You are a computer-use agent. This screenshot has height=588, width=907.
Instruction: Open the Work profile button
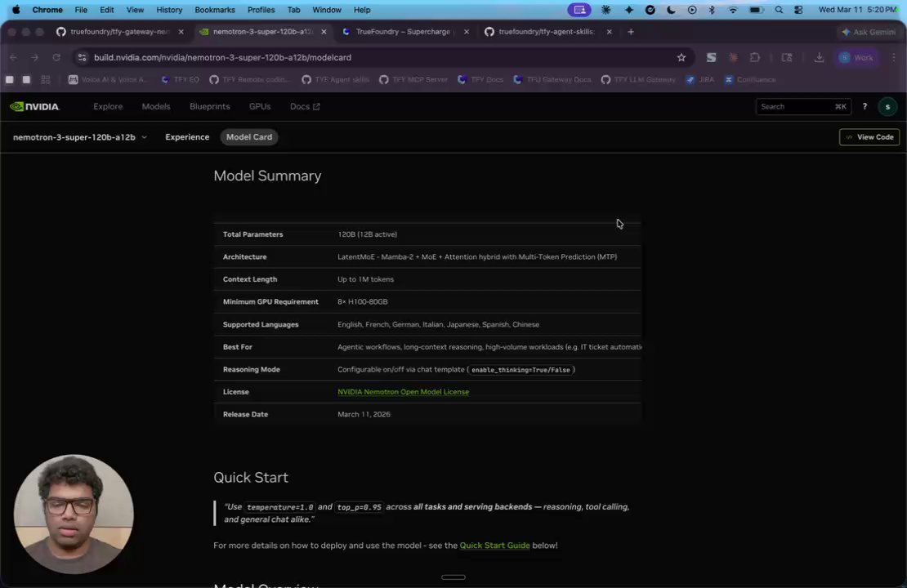pyautogui.click(x=856, y=57)
